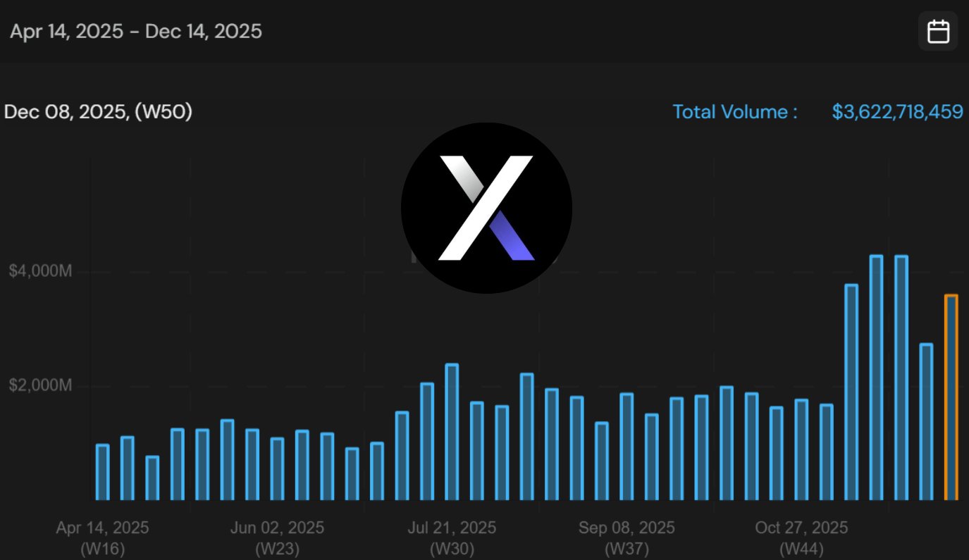Screen dimensions: 969x560
Task: Click the chart bar for week W16
Action: click(102, 472)
